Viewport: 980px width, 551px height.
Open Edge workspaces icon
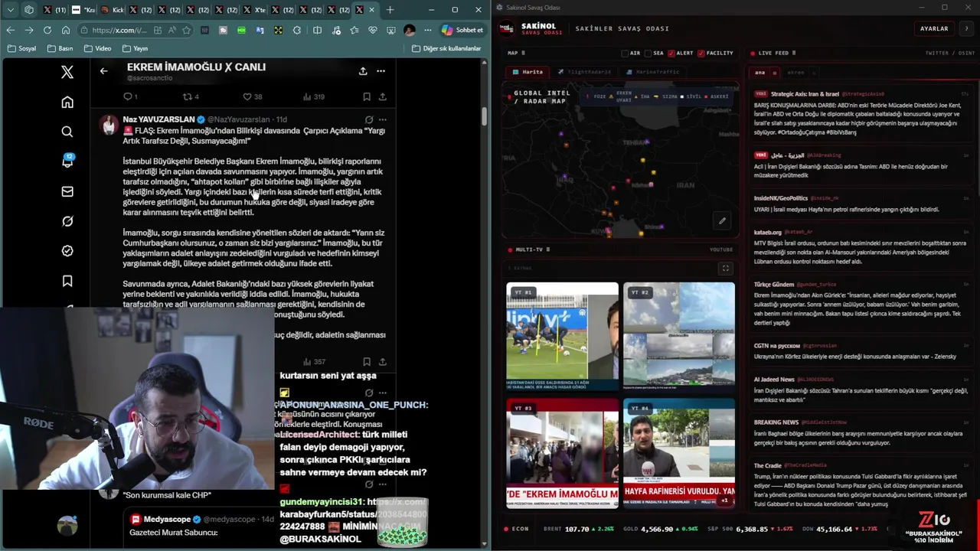point(29,10)
